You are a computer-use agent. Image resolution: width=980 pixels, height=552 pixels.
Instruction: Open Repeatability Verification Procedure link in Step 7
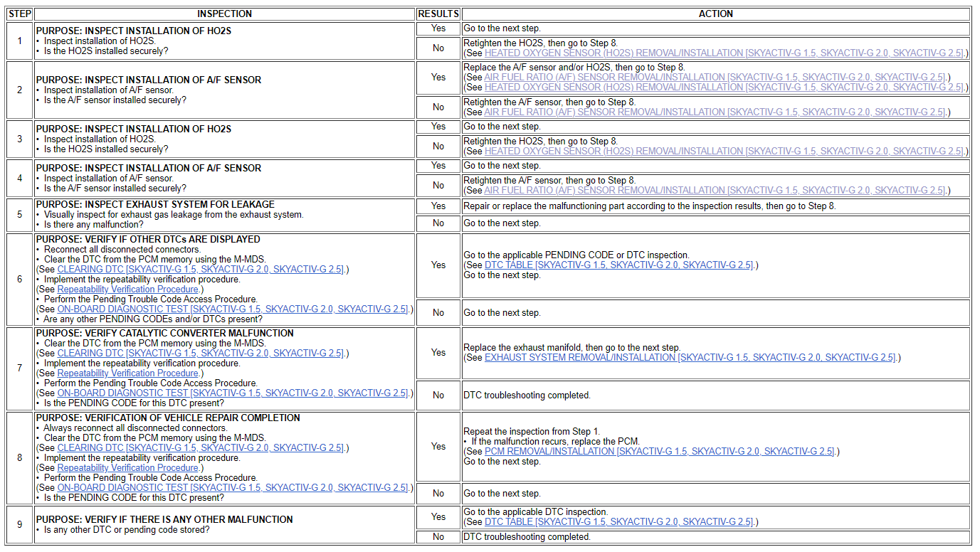click(128, 373)
